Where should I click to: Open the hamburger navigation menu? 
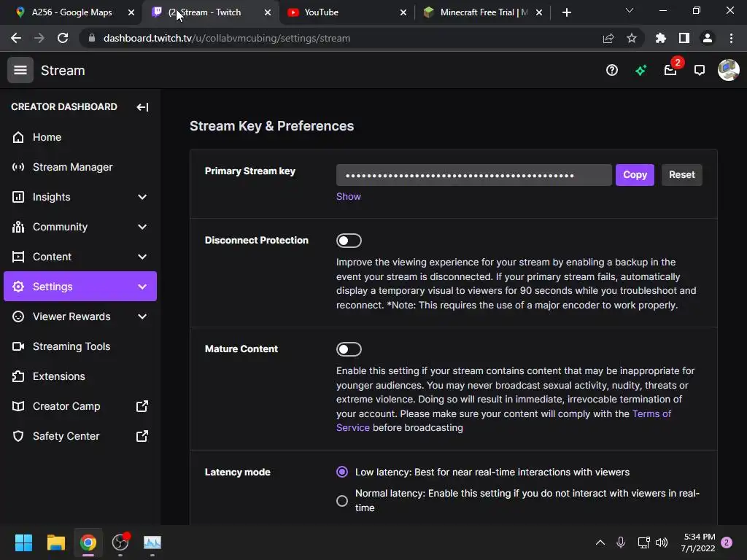[20, 70]
